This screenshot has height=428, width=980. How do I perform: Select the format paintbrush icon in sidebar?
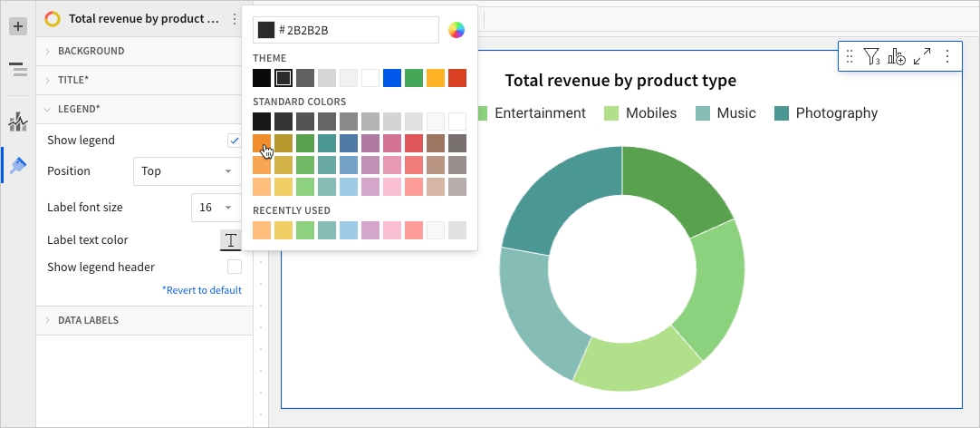click(18, 165)
